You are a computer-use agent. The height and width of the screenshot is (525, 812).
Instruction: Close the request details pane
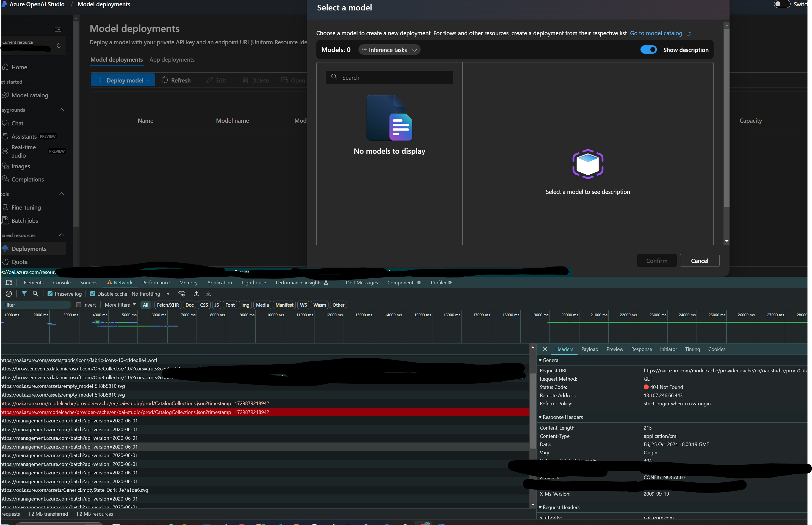545,349
